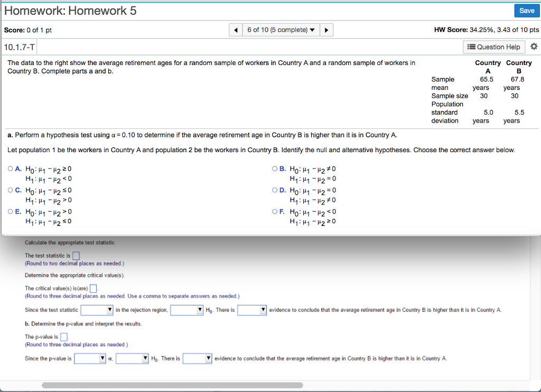Go to next question with right arrow

327,30
